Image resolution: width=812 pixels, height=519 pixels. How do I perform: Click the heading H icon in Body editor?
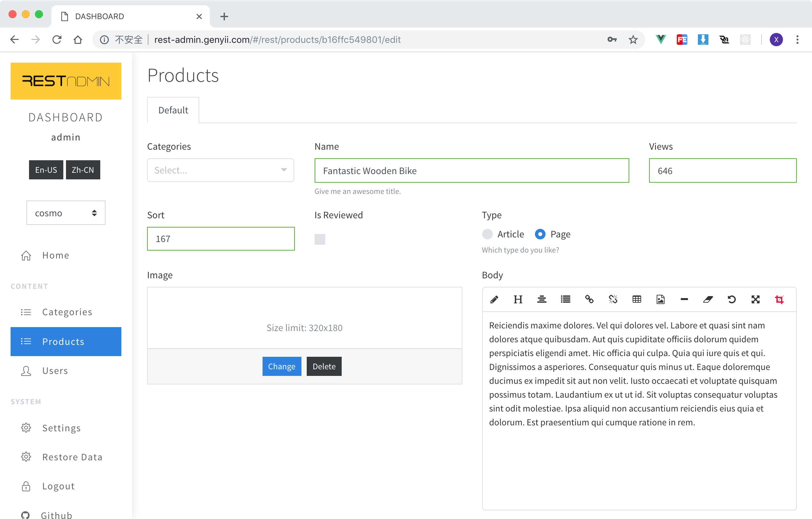click(518, 299)
